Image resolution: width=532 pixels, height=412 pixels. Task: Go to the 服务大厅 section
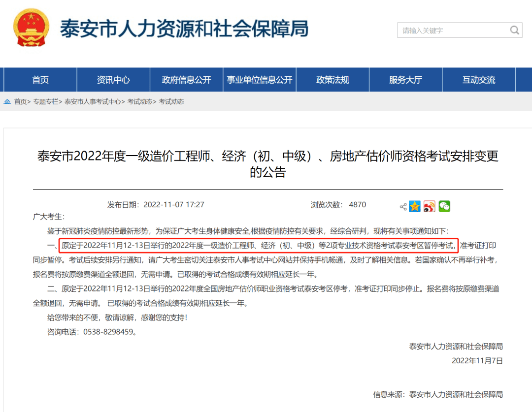405,79
